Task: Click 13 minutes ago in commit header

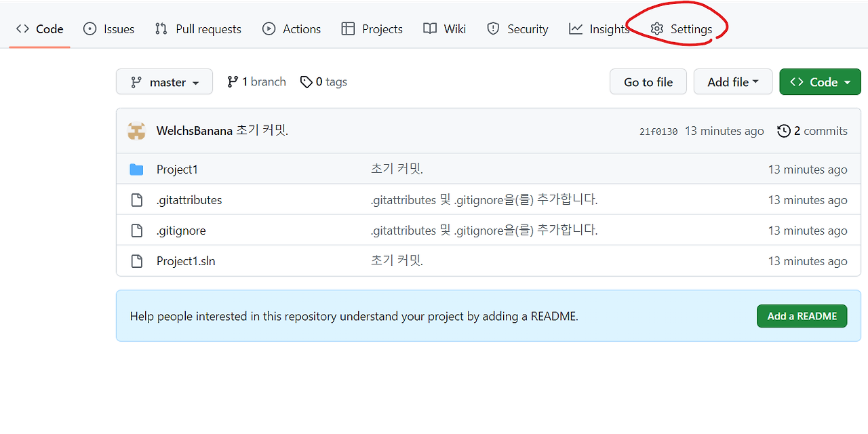Action: coord(724,131)
